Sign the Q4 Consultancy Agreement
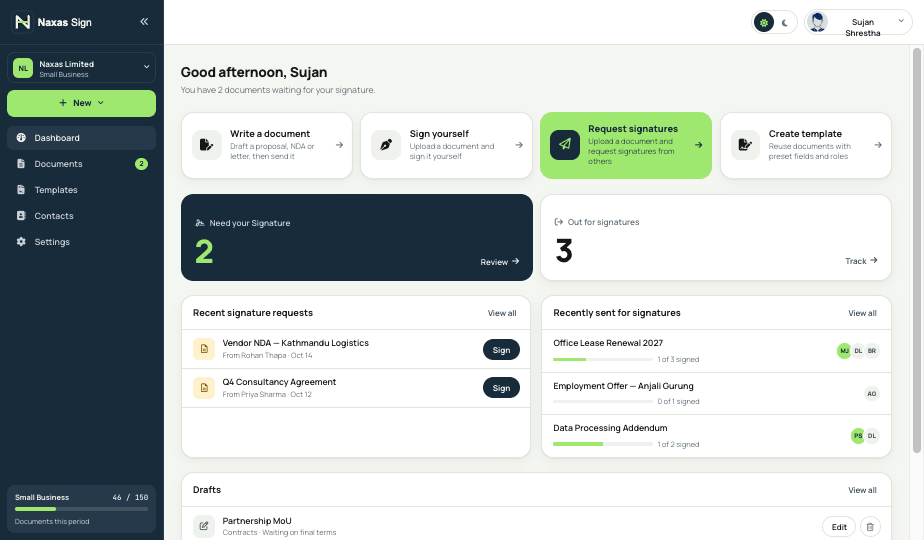 pos(501,388)
